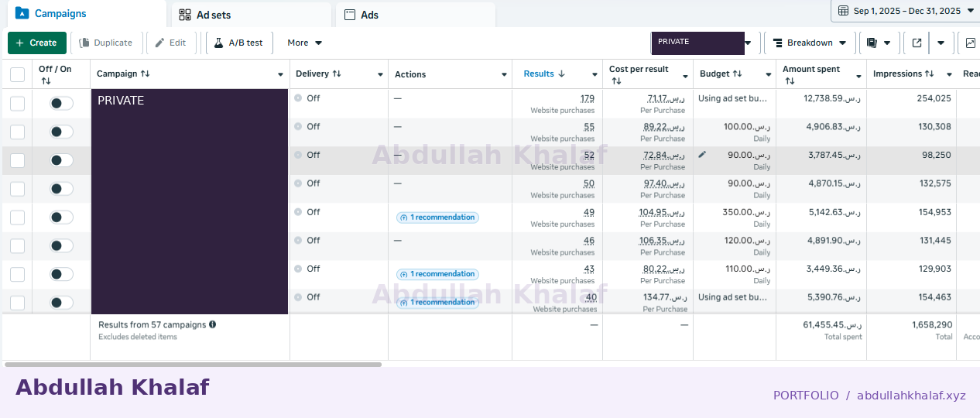Click the A/B test flask button
The width and height of the screenshot is (980, 418).
coord(239,43)
